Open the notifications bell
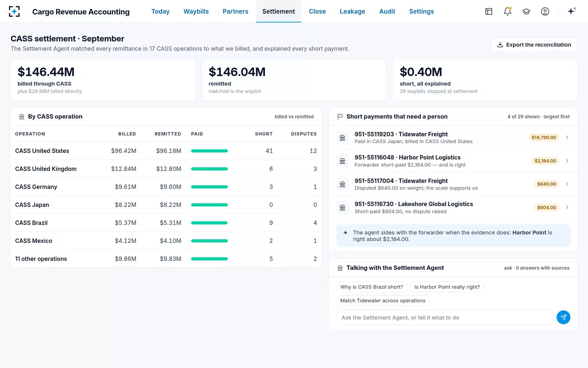This screenshot has width=588, height=368. [508, 11]
